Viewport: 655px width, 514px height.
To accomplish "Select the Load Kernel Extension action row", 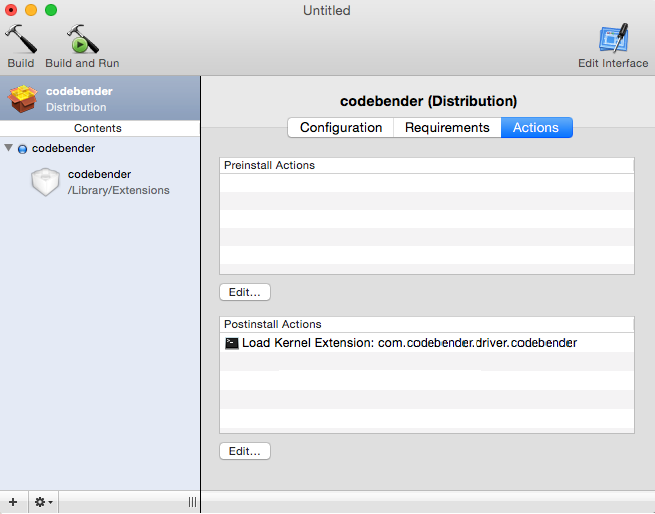I will [427, 343].
